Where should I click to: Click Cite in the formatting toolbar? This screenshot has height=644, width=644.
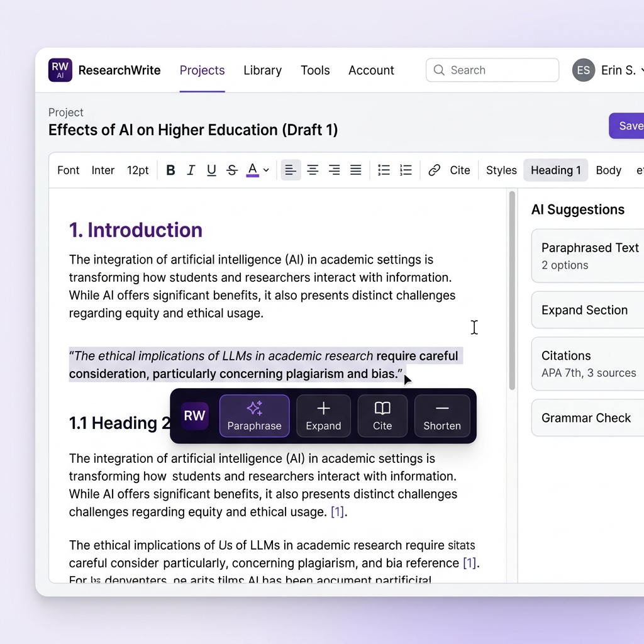[460, 170]
